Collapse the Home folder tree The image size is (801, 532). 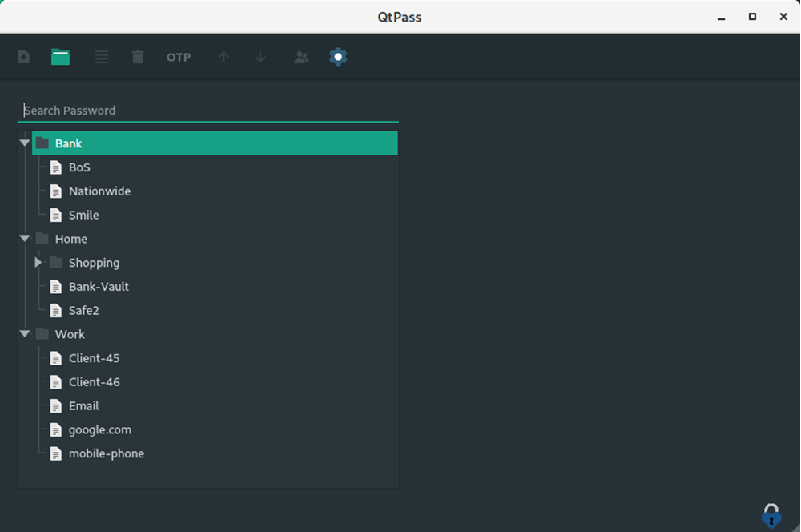(x=25, y=238)
